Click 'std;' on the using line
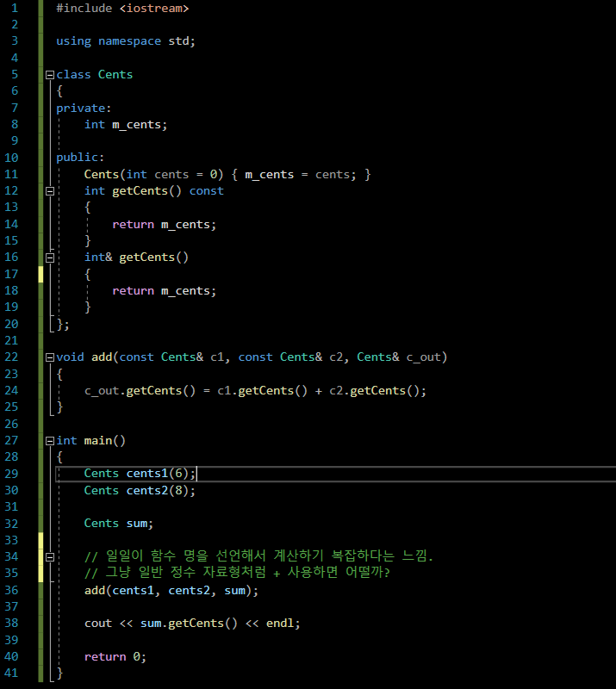The image size is (616, 689). coord(182,41)
